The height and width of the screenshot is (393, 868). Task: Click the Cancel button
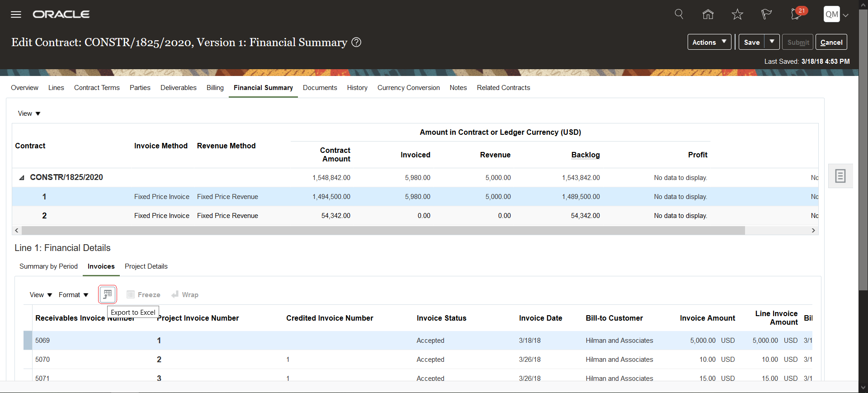click(831, 42)
